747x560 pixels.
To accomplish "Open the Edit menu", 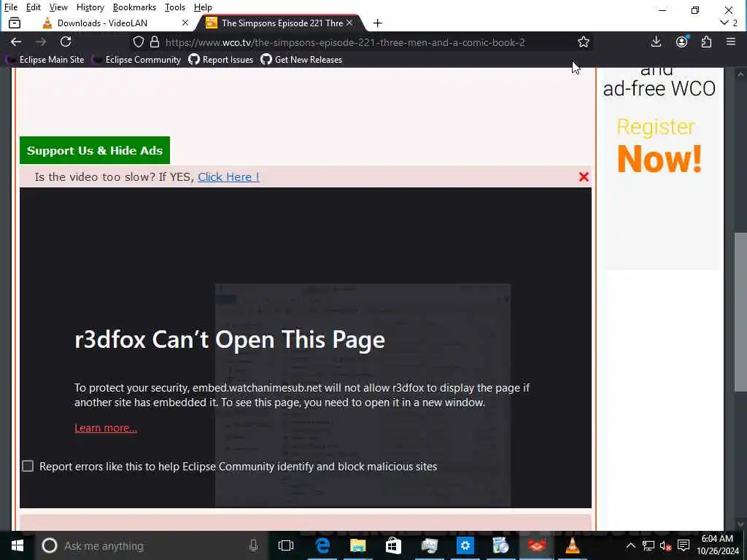I will click(33, 7).
